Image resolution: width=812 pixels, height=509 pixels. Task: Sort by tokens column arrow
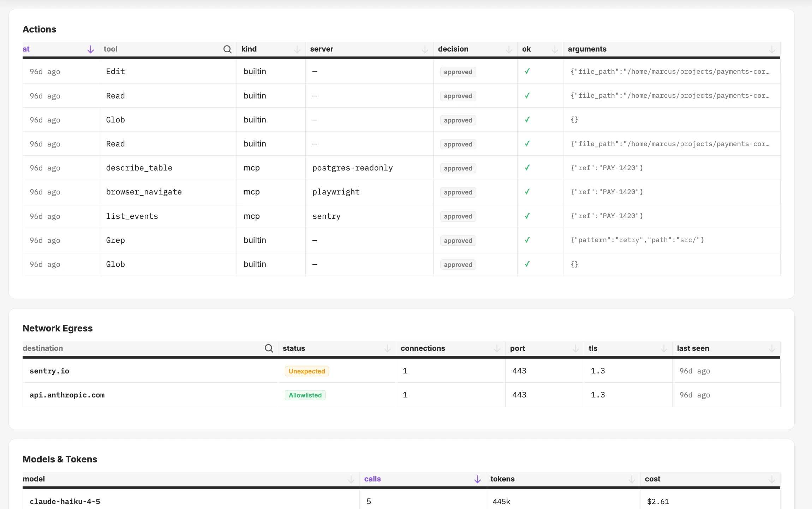632,479
